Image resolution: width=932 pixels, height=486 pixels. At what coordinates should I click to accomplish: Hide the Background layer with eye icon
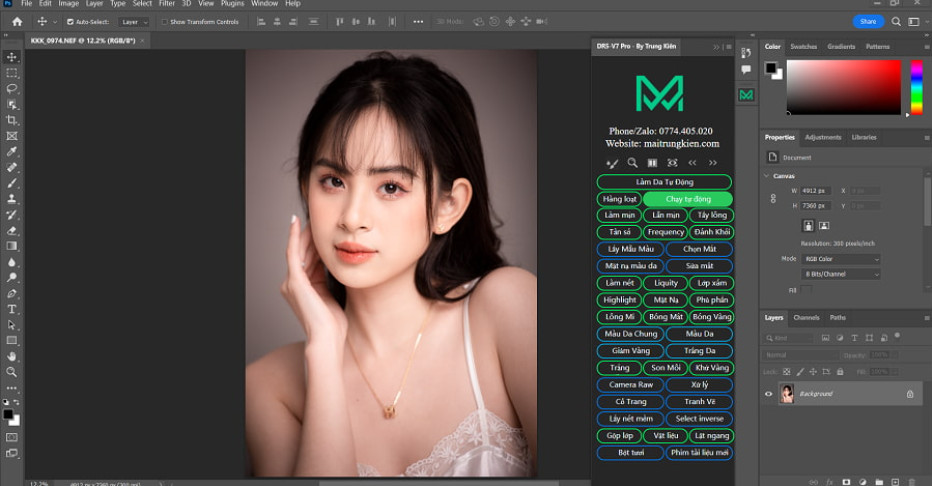point(768,394)
